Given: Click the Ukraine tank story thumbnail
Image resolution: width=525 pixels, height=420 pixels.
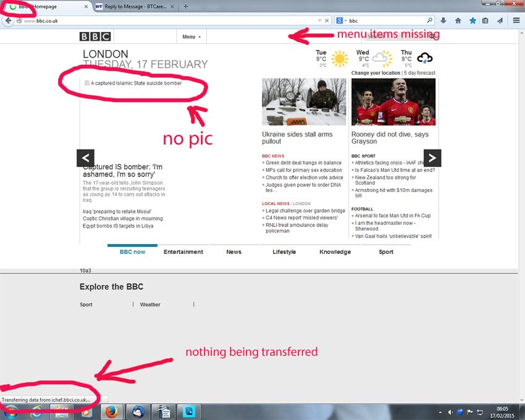Looking at the screenshot, I should (x=304, y=102).
